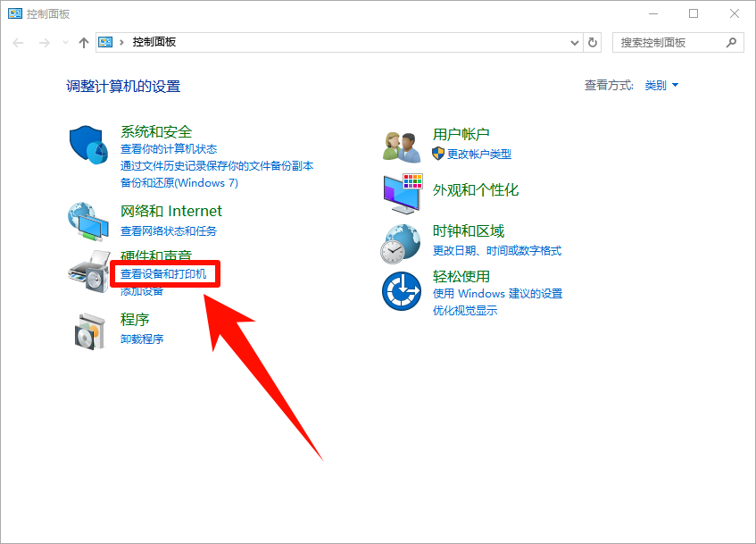Click the 更改帐户类型 link
This screenshot has height=544, width=756.
click(480, 154)
